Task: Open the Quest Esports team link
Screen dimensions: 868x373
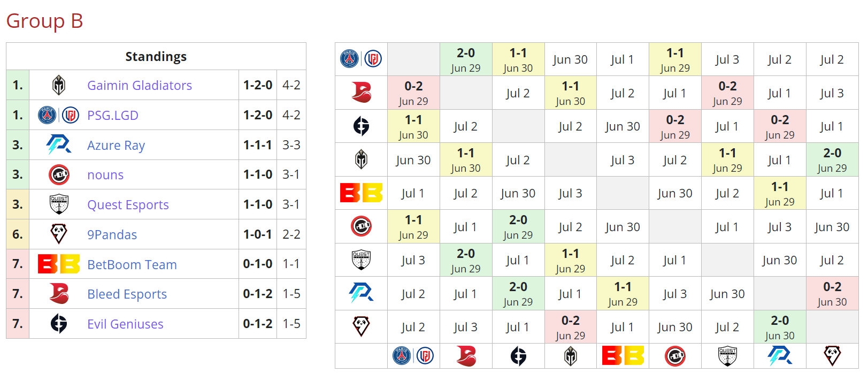Action: (128, 204)
